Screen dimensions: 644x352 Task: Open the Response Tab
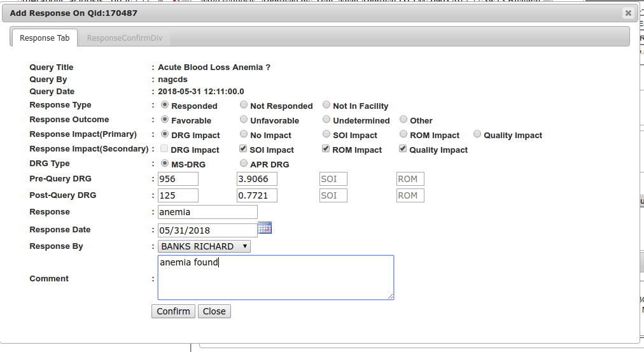point(45,38)
